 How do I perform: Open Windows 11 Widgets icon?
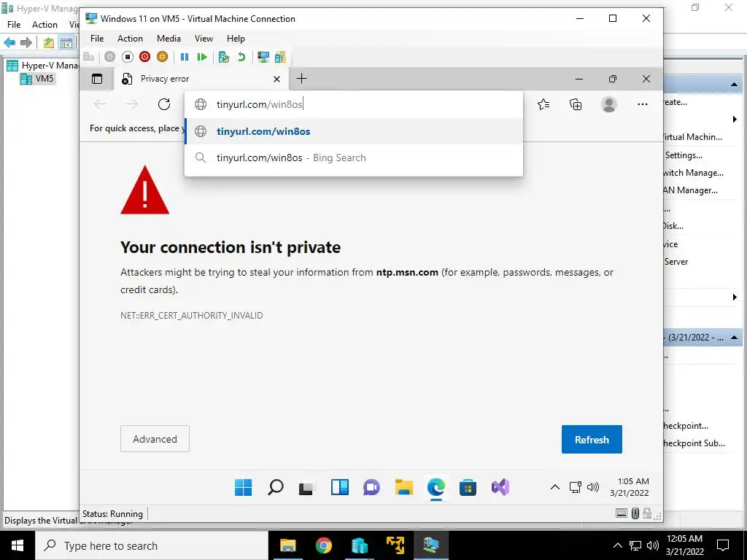(x=340, y=487)
